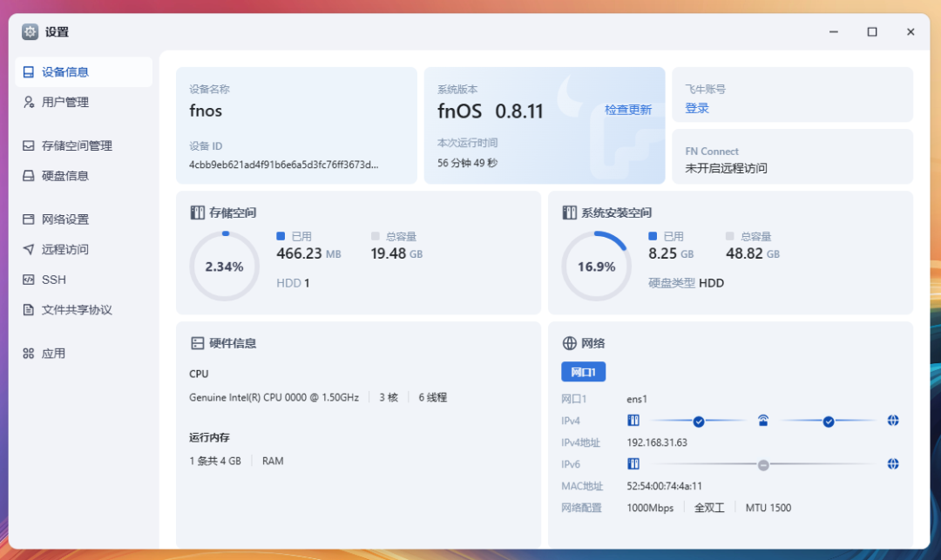Click the hard disk info icon
The height and width of the screenshot is (560, 941).
(x=28, y=176)
